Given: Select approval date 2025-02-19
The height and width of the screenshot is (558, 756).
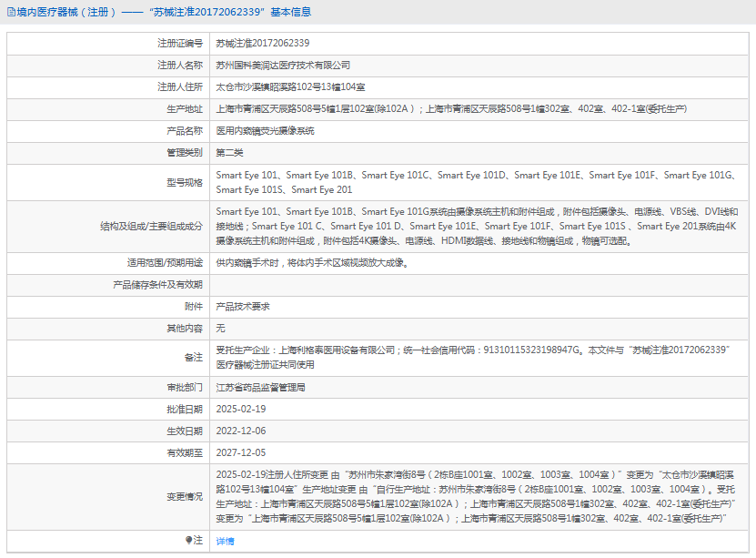Looking at the screenshot, I should [241, 410].
